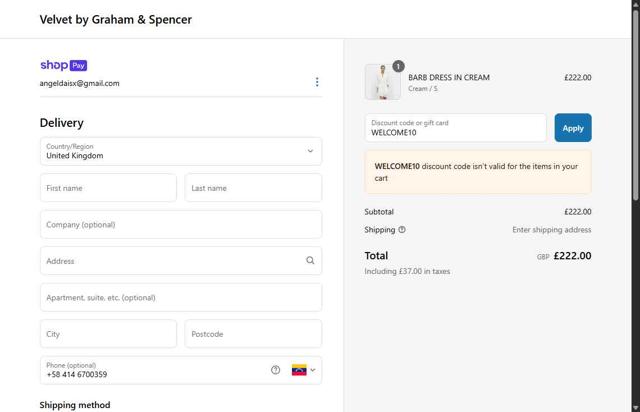Screen dimensions: 640x412
Task: Click the Delivery heading
Action: point(62,123)
